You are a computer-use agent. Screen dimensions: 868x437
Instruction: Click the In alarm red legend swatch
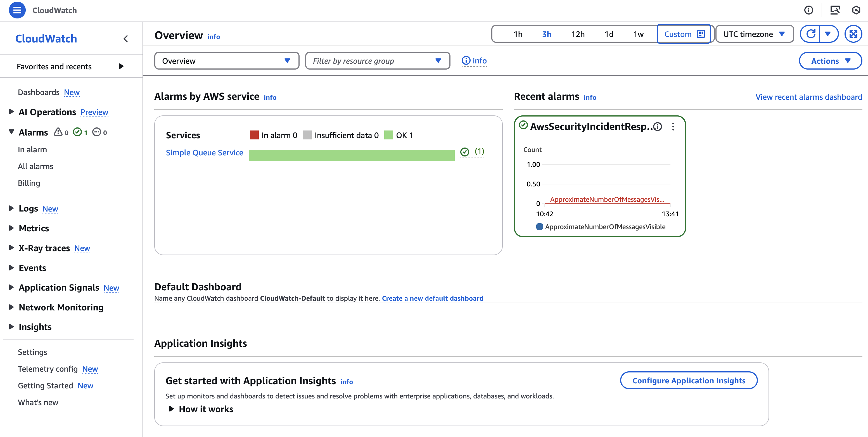[254, 135]
